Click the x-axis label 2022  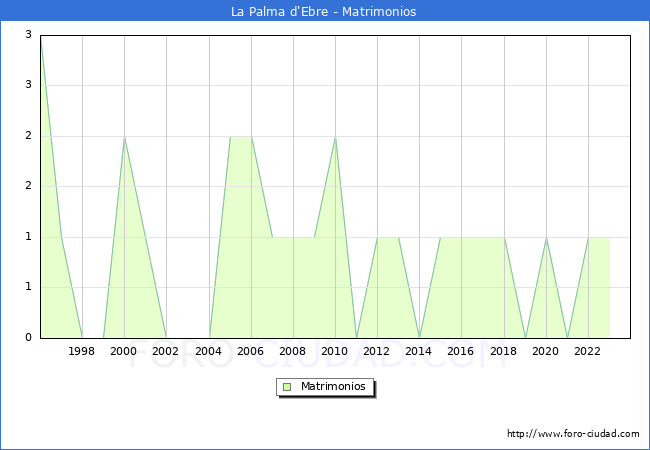[587, 351]
